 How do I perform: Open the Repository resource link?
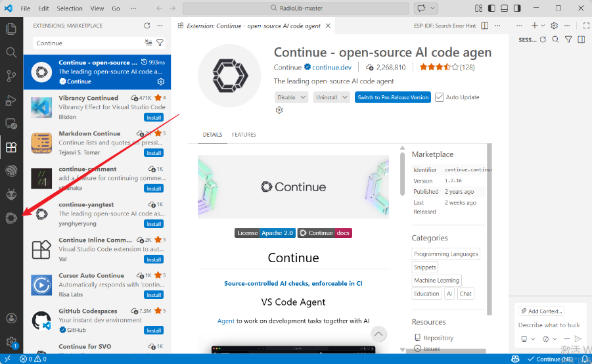point(438,338)
